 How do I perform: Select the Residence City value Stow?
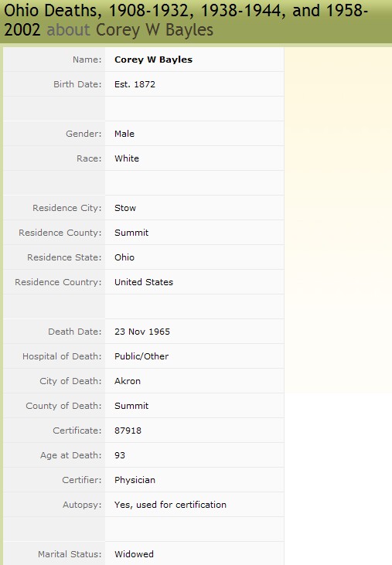[125, 208]
